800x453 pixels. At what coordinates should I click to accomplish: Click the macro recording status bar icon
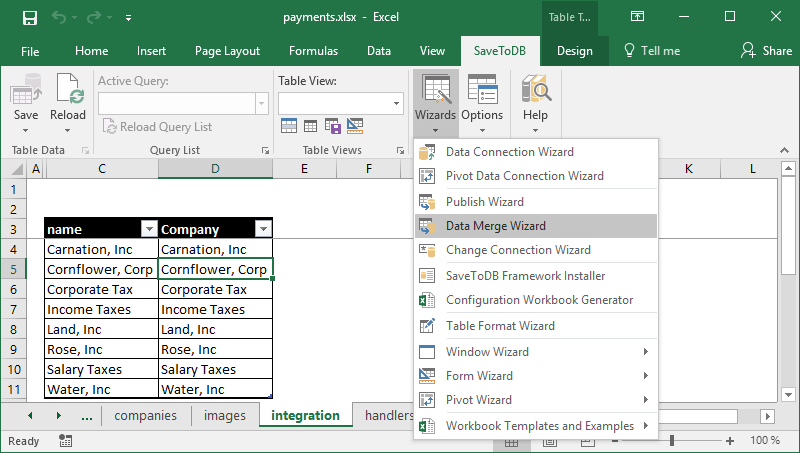click(x=65, y=441)
